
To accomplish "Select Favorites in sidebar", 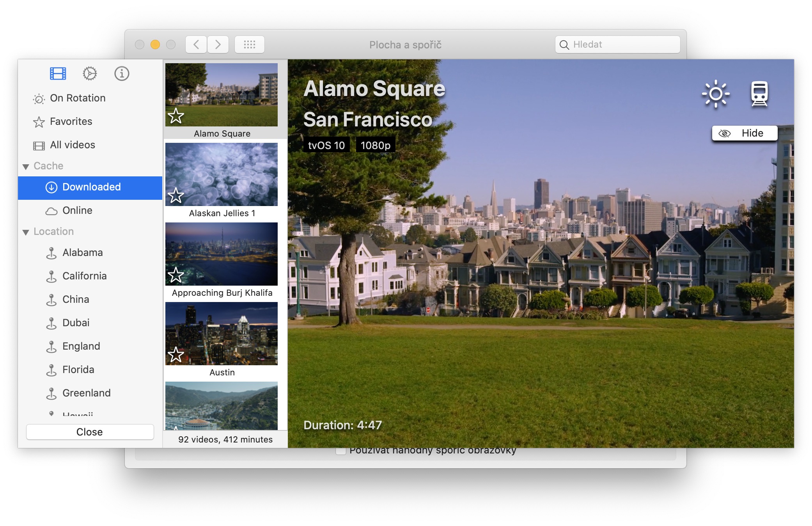I will pos(71,121).
